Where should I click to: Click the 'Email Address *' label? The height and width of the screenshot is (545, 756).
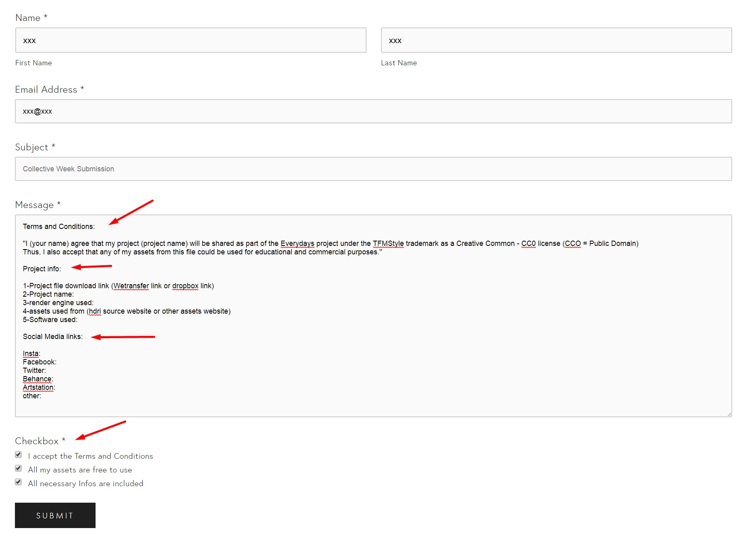coord(50,89)
